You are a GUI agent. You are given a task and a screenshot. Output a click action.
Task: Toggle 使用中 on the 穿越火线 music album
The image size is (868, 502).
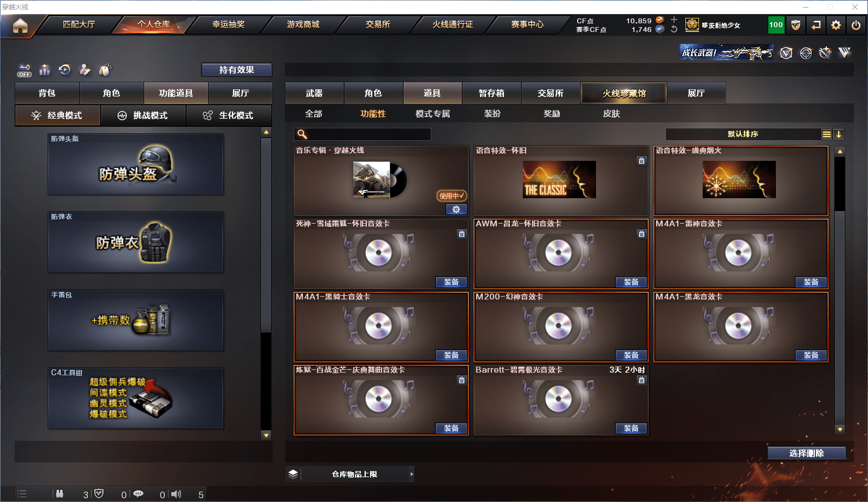pos(450,196)
